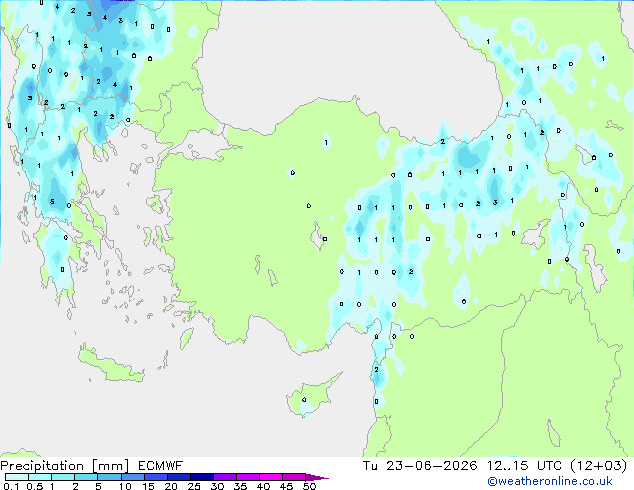634x490 pixels.
Task: Click the '30' legend scale label
Action: tap(217, 486)
